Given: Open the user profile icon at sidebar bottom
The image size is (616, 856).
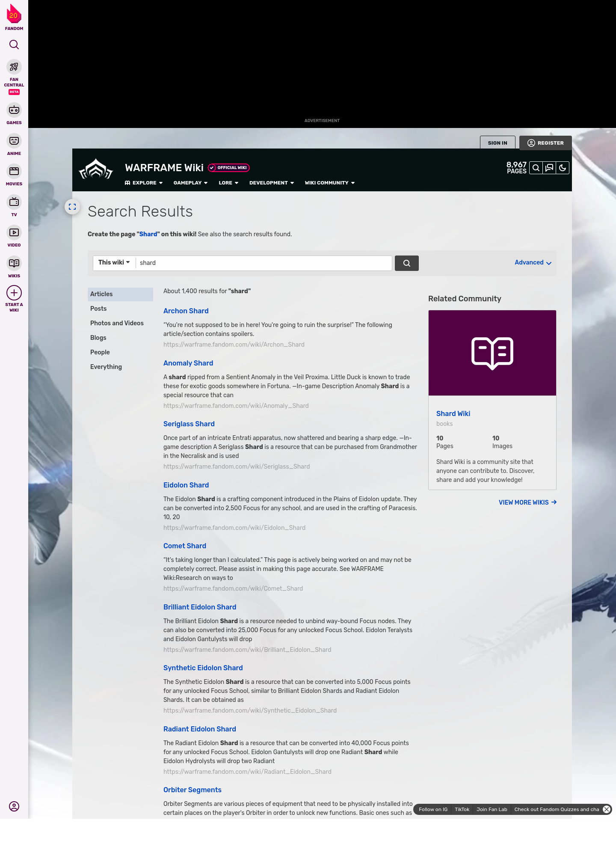Looking at the screenshot, I should tap(14, 806).
